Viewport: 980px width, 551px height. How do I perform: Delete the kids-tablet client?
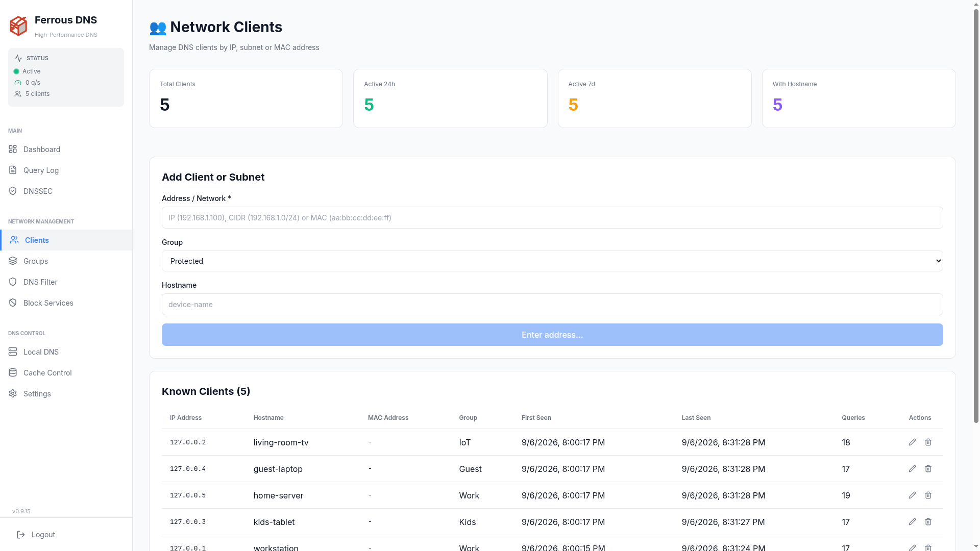click(928, 522)
